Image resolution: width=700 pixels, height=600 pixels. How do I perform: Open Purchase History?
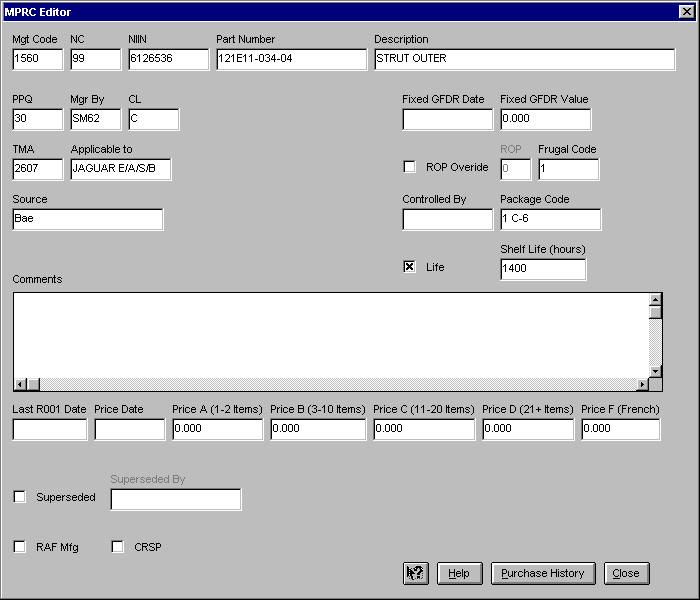click(x=543, y=573)
